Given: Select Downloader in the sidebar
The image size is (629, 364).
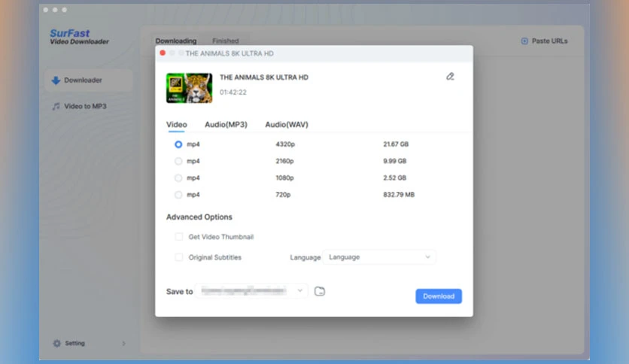Looking at the screenshot, I should click(x=88, y=80).
